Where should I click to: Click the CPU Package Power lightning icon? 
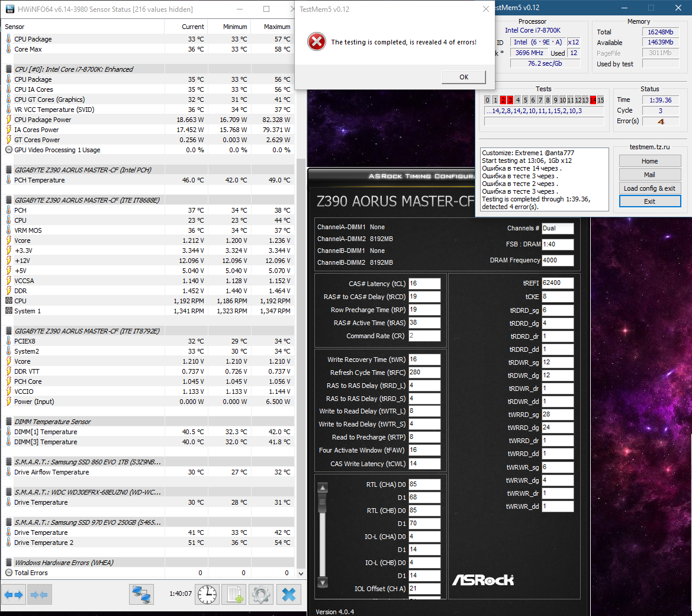click(8, 120)
